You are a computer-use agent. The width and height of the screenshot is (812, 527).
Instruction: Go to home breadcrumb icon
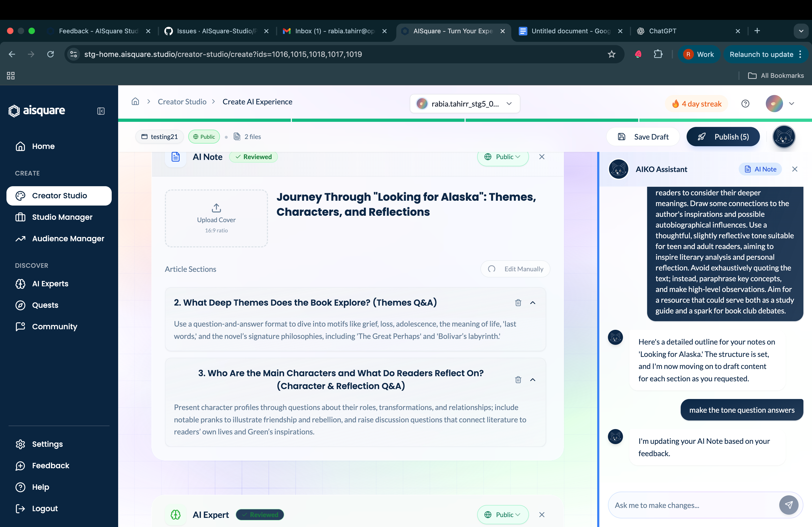click(135, 102)
